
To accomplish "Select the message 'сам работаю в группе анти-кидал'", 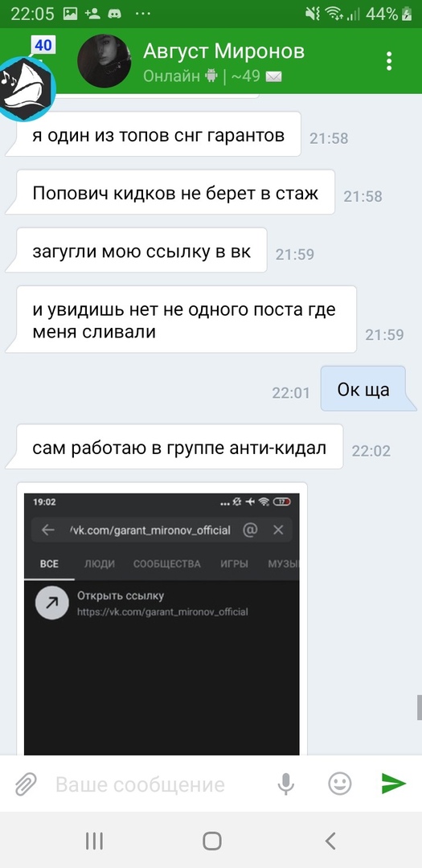I will coord(179,448).
